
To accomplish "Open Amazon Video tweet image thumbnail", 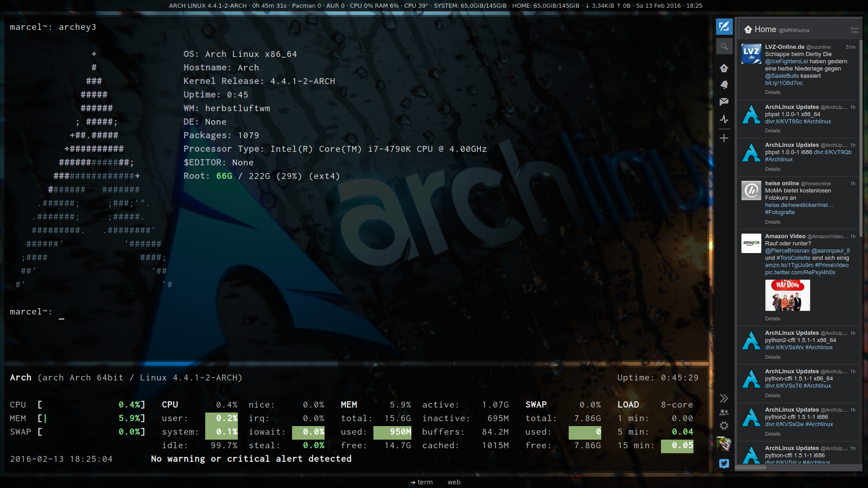I will pos(787,295).
